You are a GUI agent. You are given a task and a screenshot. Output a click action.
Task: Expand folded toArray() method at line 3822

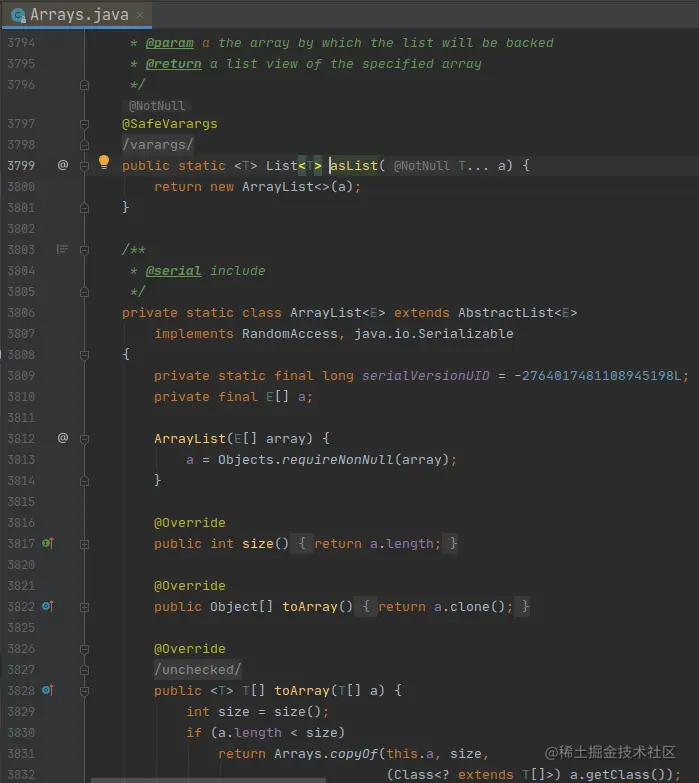[x=84, y=607]
